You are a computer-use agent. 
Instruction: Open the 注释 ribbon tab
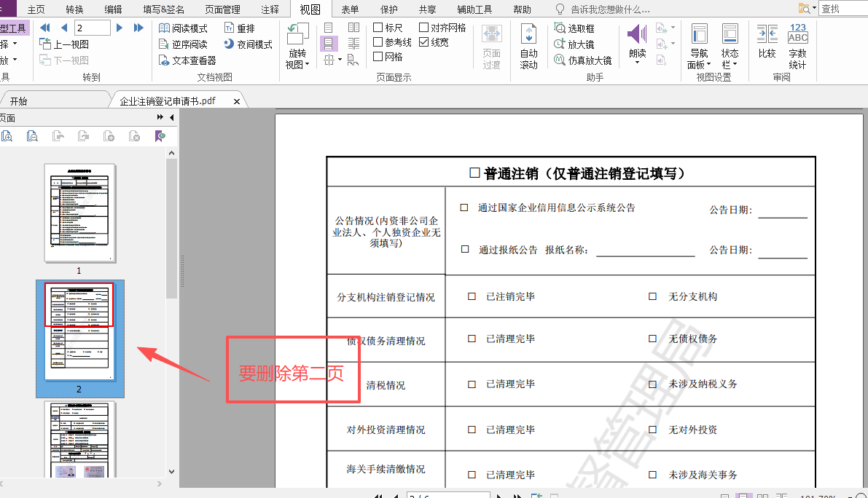pos(270,9)
